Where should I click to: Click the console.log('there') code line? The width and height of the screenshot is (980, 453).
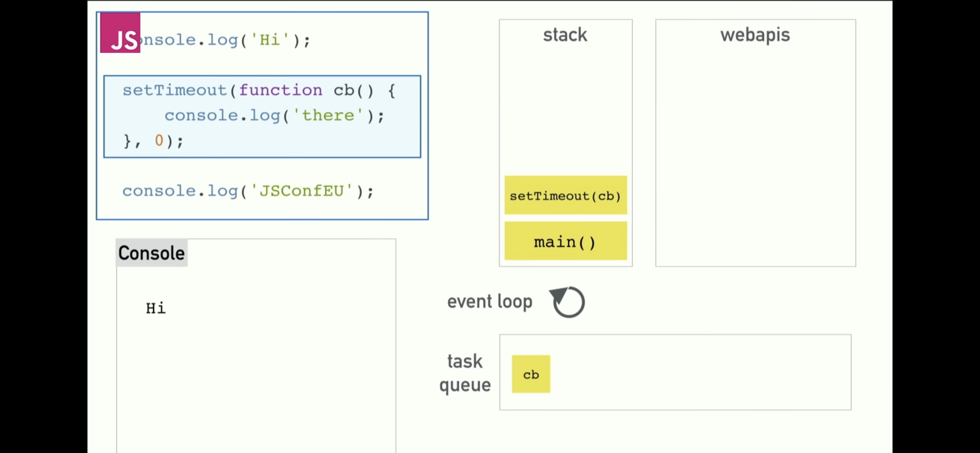(x=274, y=115)
